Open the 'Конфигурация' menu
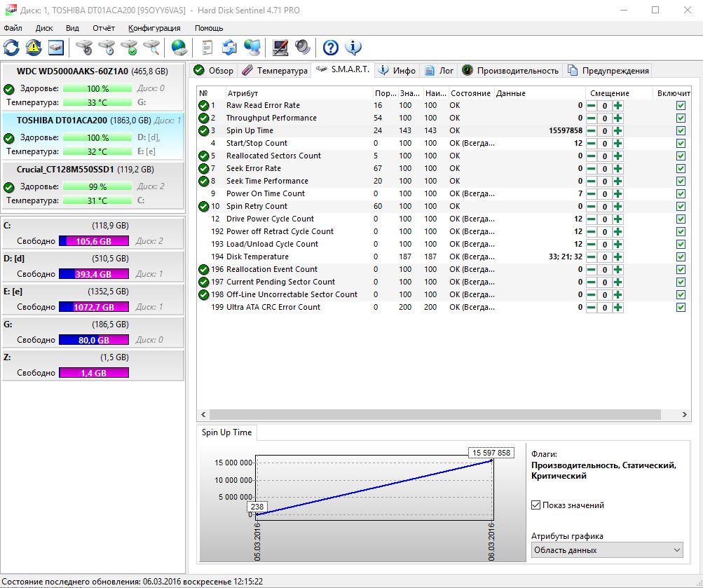This screenshot has height=588, width=703. point(154,28)
